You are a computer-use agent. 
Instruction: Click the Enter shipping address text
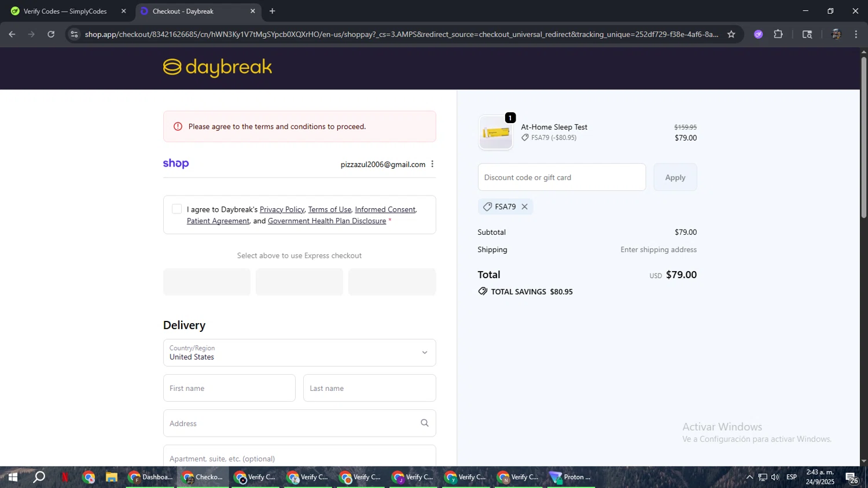pyautogui.click(x=659, y=250)
